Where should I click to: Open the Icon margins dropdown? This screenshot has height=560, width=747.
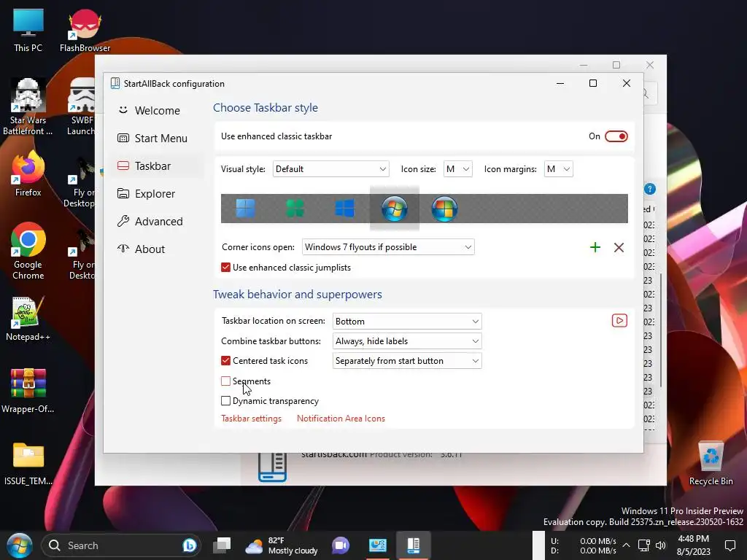point(558,169)
